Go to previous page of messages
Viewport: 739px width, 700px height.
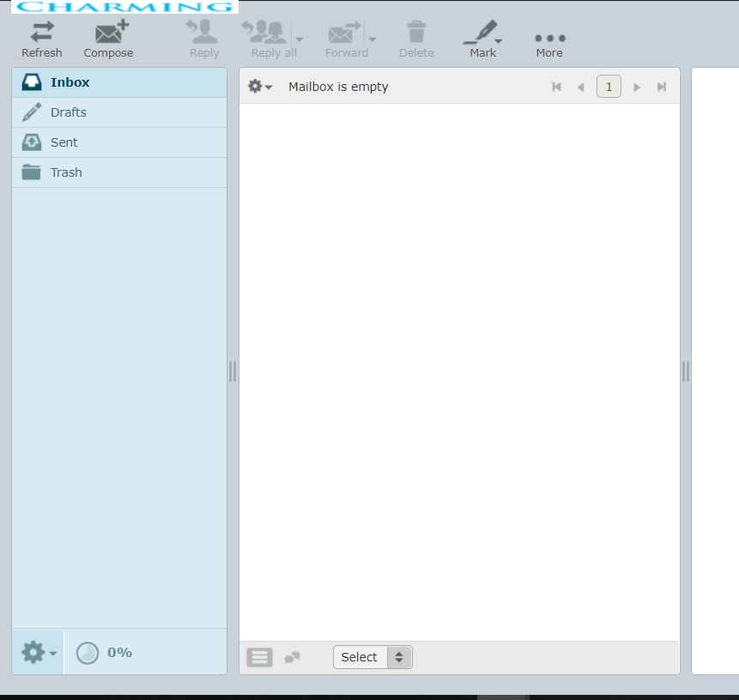pyautogui.click(x=580, y=87)
